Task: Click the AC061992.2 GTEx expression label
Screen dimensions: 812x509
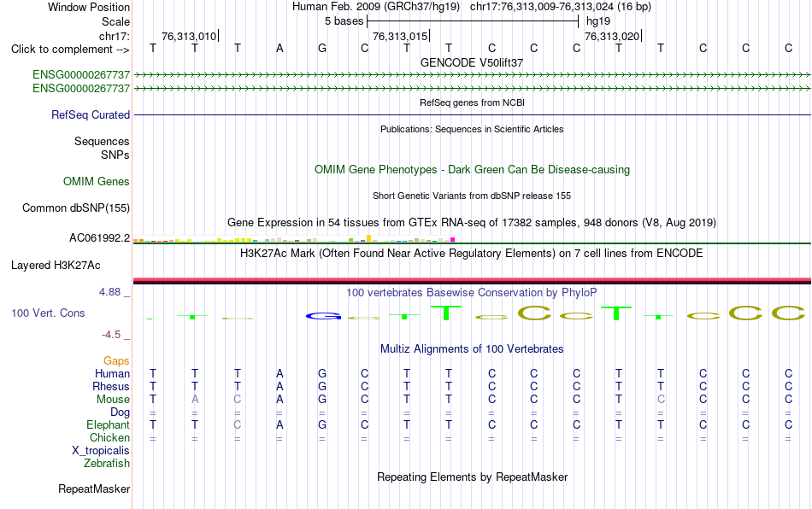Action: (99, 238)
